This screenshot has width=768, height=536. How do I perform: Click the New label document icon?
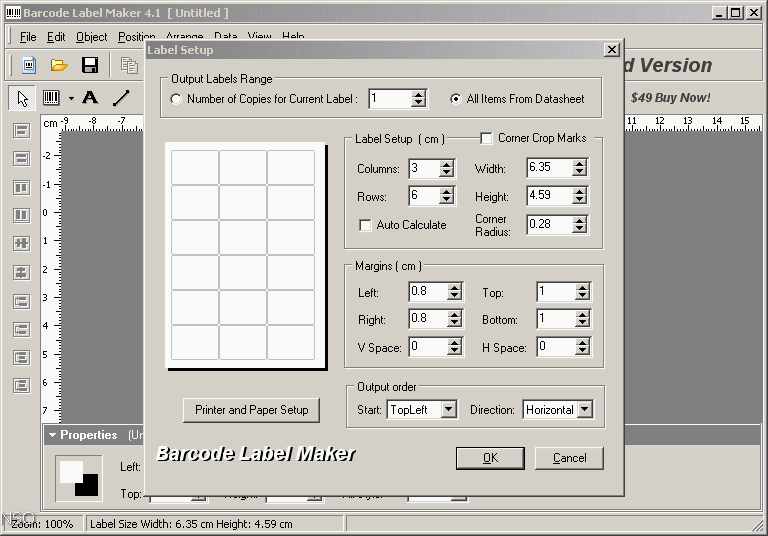(29, 65)
